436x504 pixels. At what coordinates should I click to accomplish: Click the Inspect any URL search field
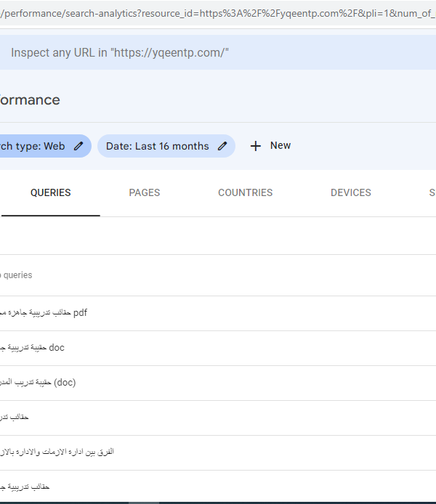tap(218, 52)
